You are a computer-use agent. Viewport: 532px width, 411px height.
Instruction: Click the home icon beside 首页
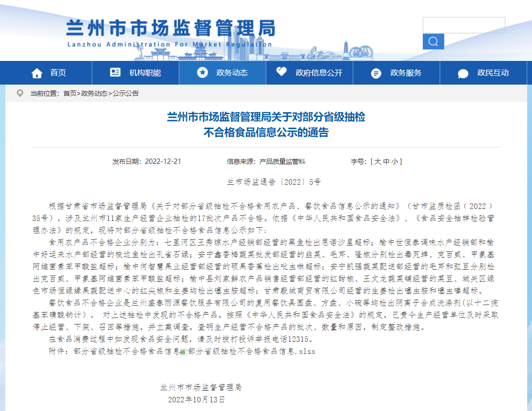(37, 73)
